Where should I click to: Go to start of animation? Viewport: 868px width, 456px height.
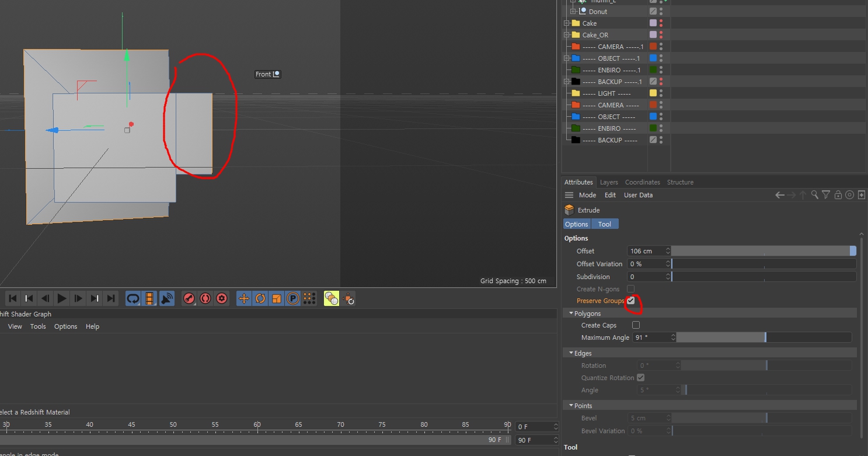(x=13, y=299)
